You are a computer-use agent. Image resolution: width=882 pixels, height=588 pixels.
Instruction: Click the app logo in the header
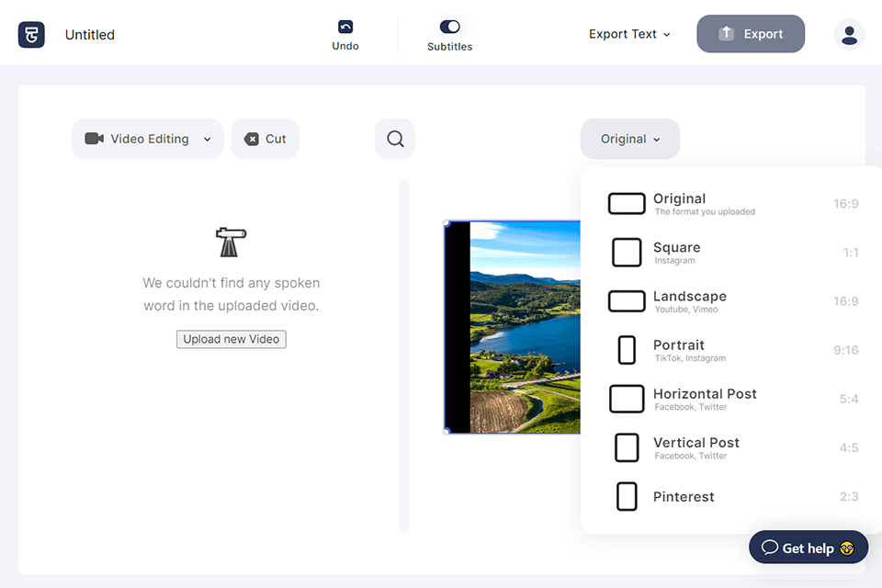(x=31, y=34)
